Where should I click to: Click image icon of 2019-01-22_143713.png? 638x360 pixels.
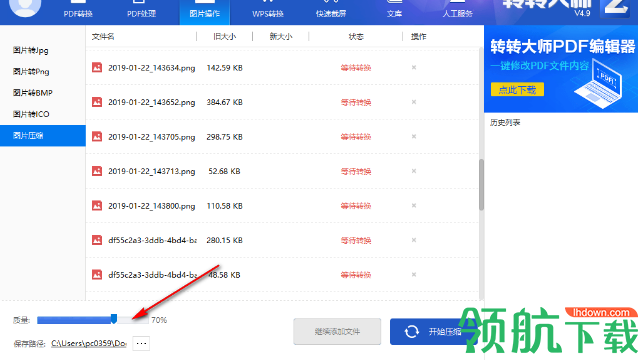point(97,171)
